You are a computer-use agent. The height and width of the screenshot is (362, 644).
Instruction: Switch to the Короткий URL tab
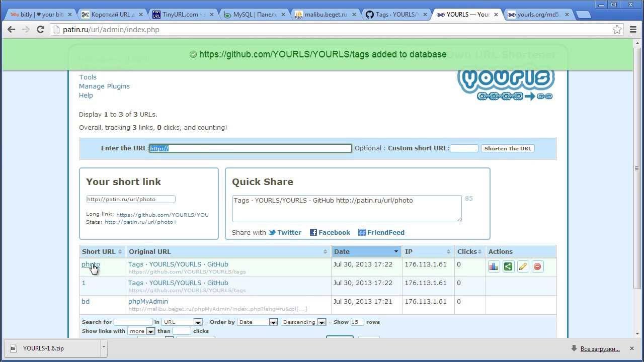(x=113, y=15)
